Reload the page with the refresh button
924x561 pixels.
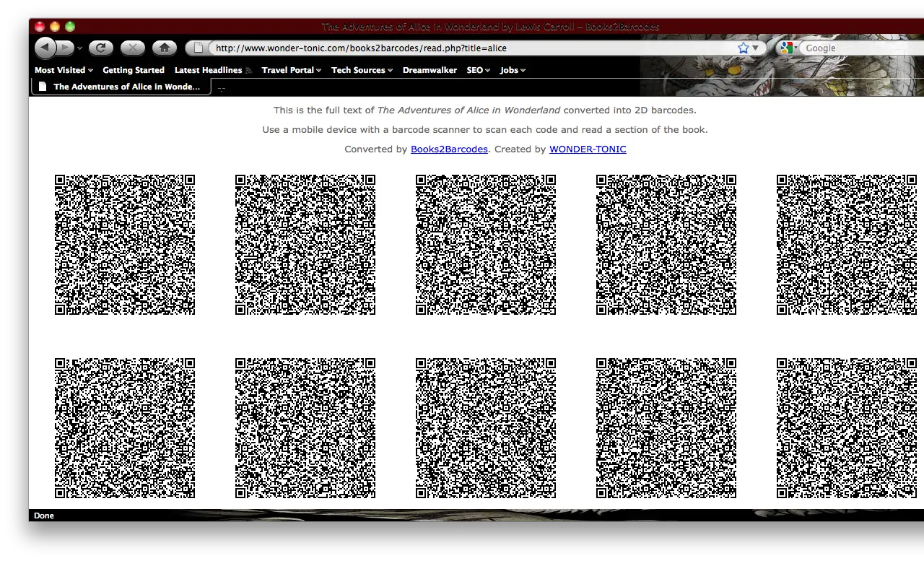(x=100, y=48)
